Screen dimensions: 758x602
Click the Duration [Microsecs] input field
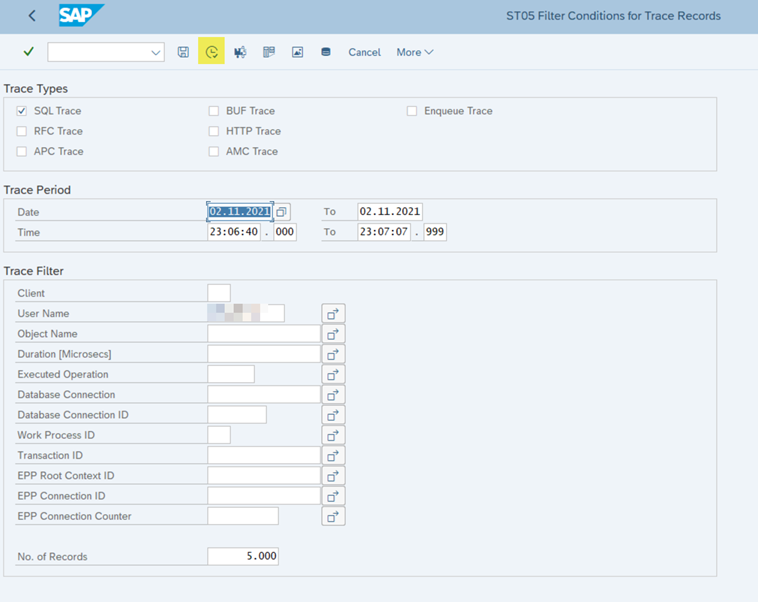(264, 354)
